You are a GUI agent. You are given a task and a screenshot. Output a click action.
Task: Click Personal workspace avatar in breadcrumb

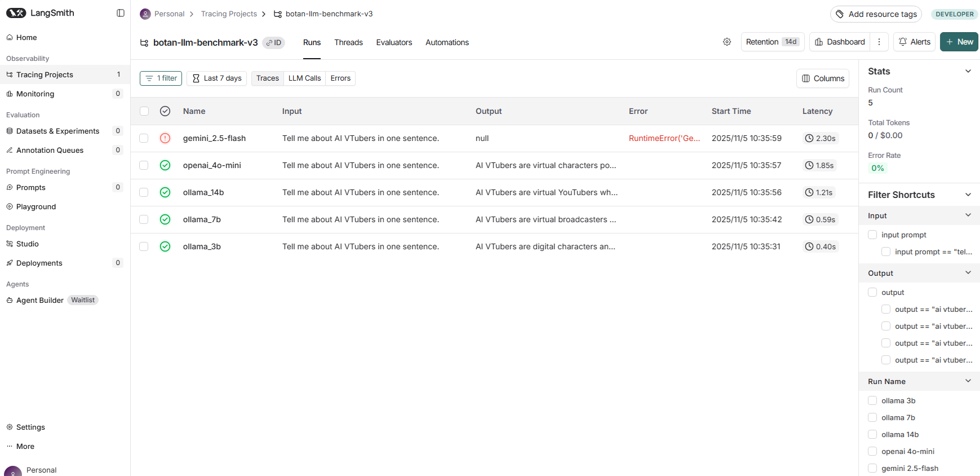click(145, 14)
